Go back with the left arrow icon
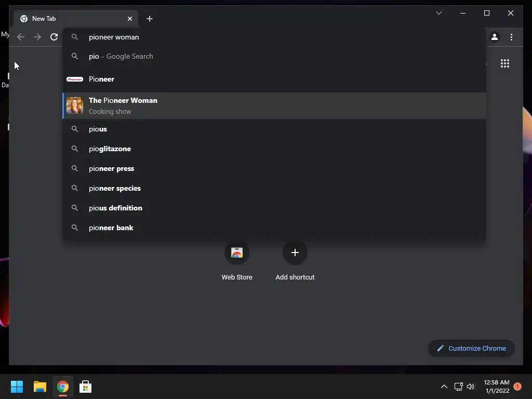The width and height of the screenshot is (532, 399). pyautogui.click(x=21, y=37)
